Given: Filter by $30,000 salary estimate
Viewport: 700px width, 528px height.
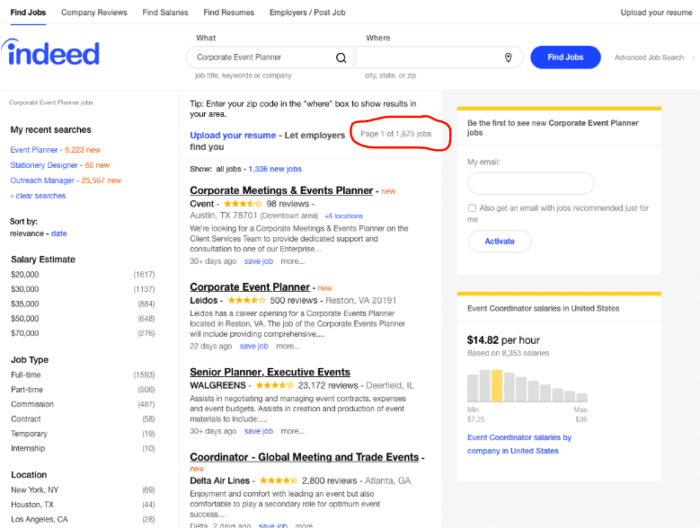Looking at the screenshot, I should click(25, 289).
